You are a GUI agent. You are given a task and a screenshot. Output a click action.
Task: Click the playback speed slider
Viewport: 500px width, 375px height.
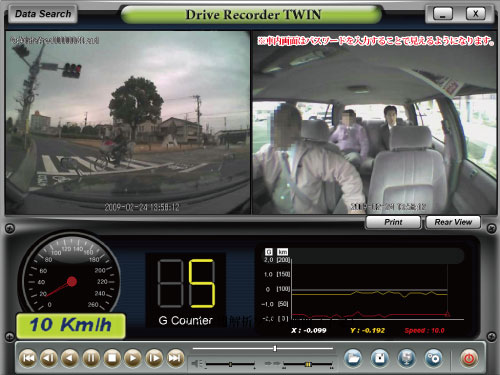[308, 364]
